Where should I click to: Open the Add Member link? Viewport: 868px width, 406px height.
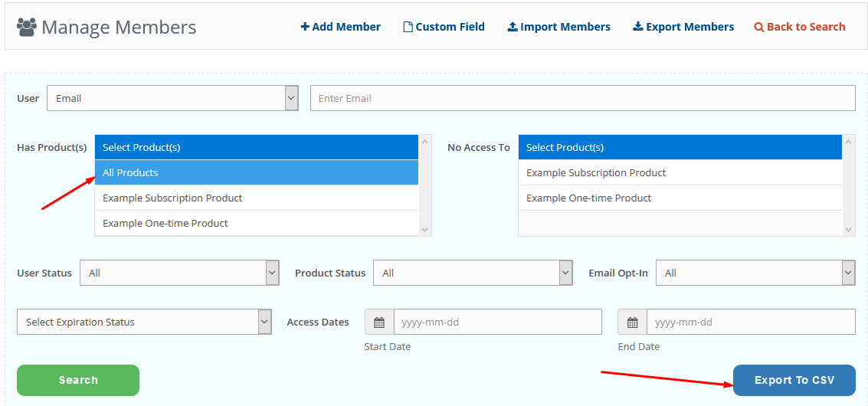[x=340, y=27]
